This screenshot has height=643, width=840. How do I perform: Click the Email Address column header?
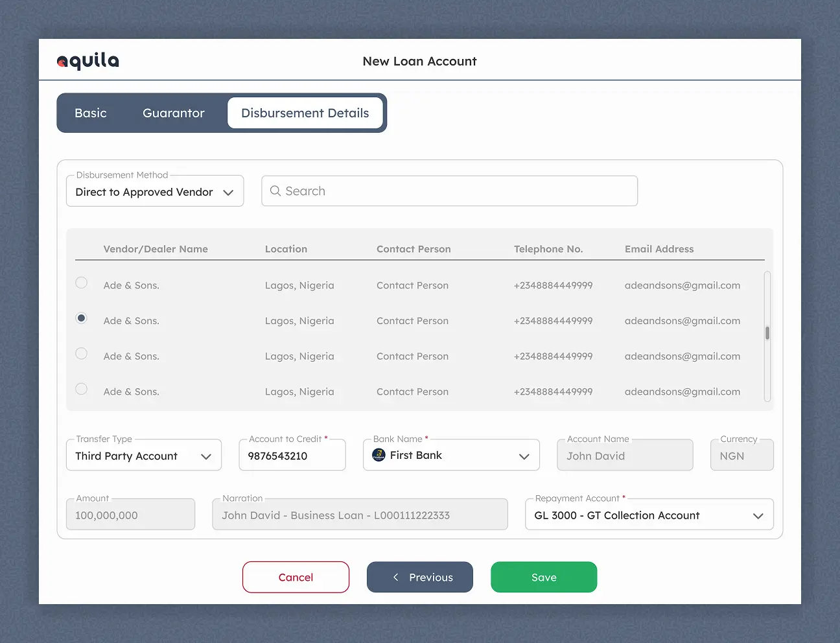659,249
